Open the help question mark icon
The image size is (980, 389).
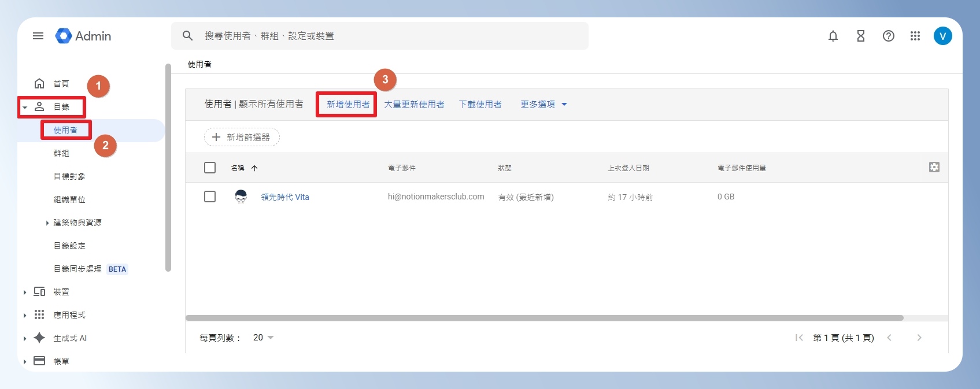pos(889,36)
